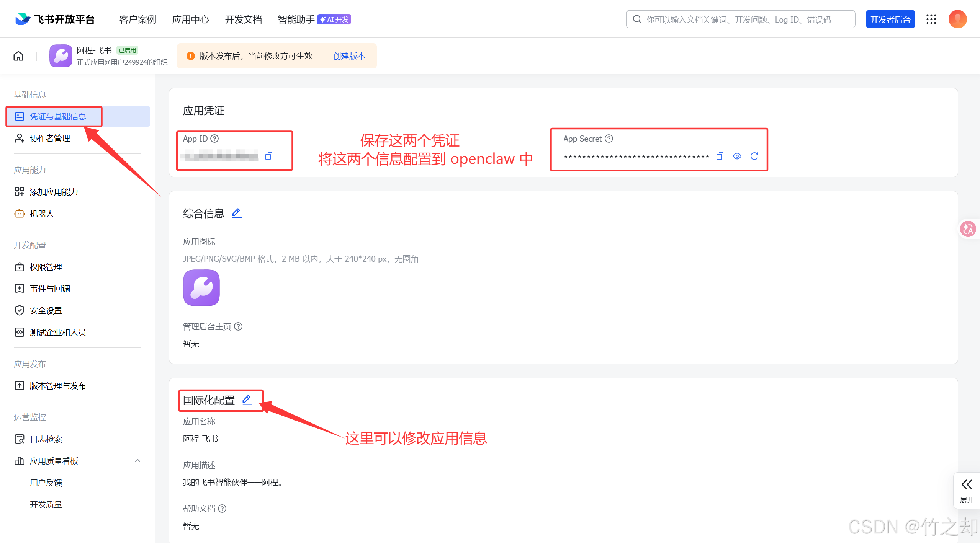This screenshot has width=980, height=543.
Task: Open the apps grid menu
Action: tap(931, 20)
